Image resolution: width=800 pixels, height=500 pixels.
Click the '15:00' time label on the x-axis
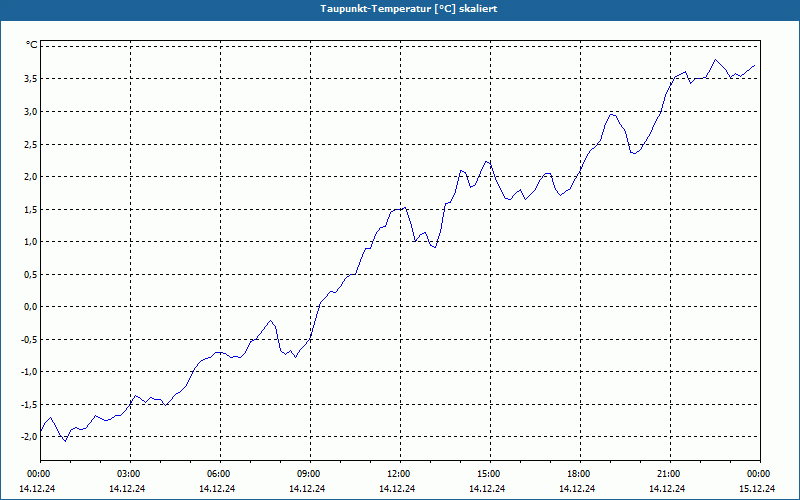490,474
